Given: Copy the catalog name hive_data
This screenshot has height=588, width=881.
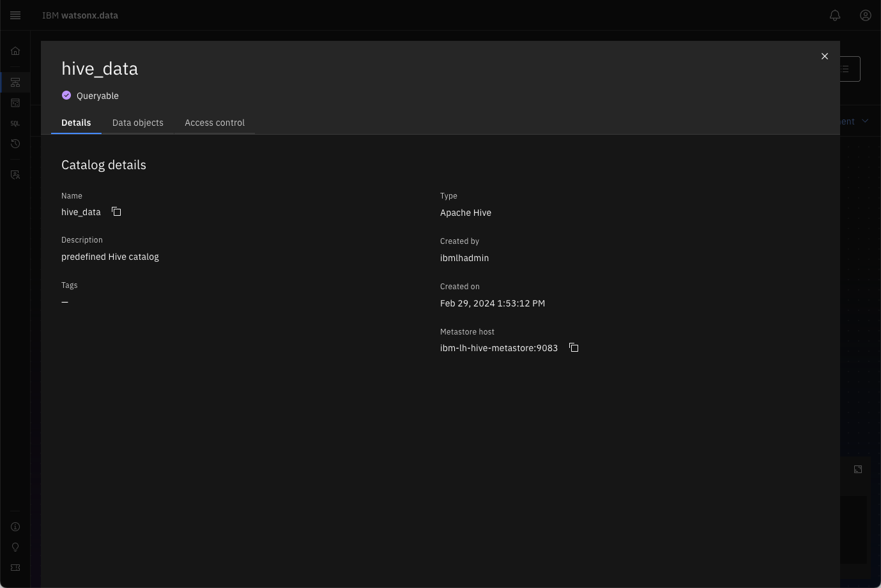Looking at the screenshot, I should [x=116, y=211].
